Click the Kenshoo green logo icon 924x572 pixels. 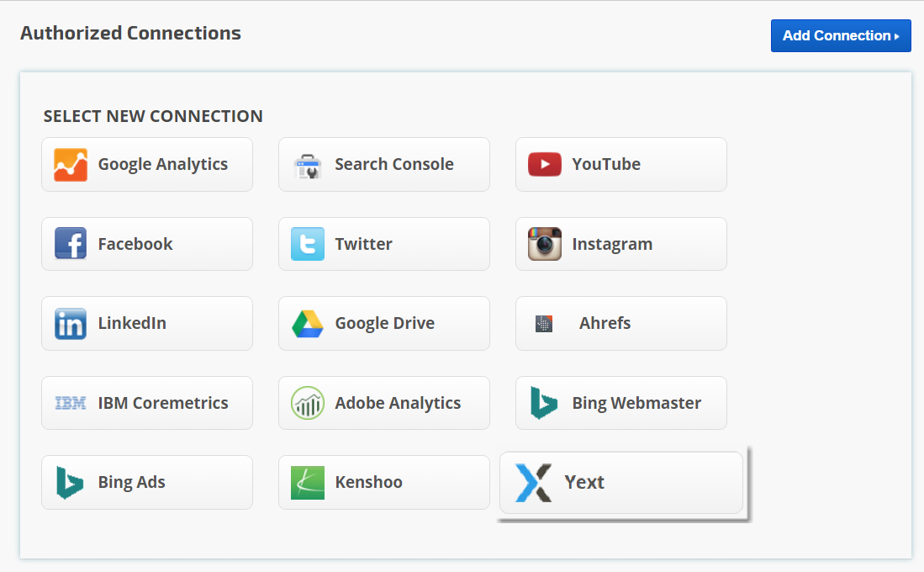308,483
